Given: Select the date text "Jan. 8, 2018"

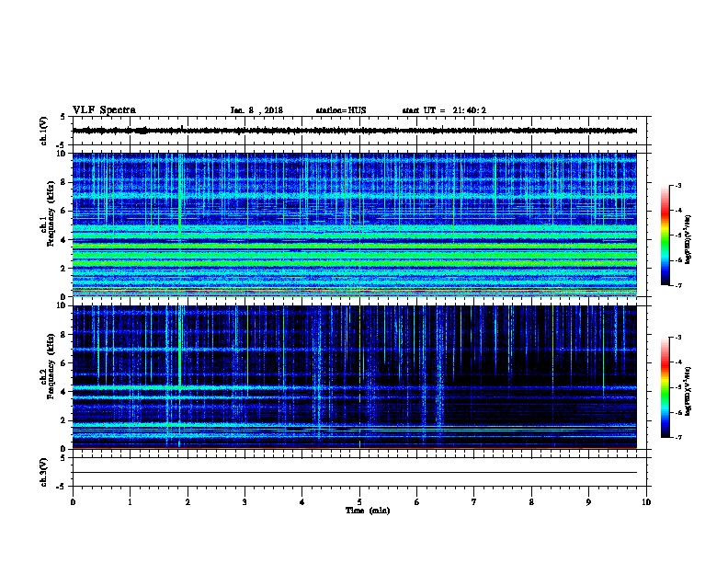Looking at the screenshot, I should [x=256, y=110].
